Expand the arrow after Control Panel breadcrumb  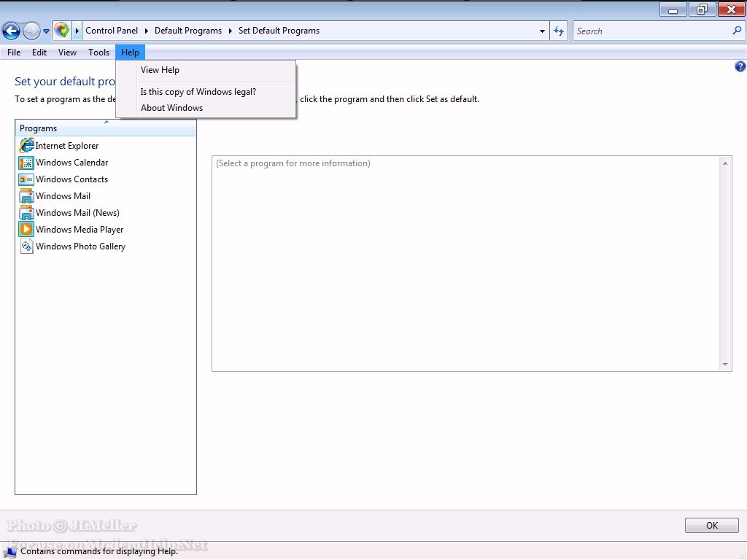tap(146, 31)
